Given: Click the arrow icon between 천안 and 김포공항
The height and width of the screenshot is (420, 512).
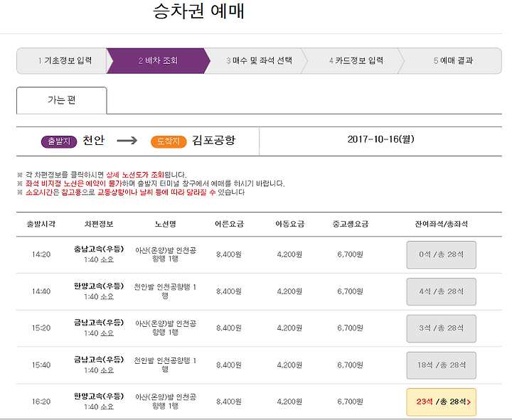Looking at the screenshot, I should 127,141.
